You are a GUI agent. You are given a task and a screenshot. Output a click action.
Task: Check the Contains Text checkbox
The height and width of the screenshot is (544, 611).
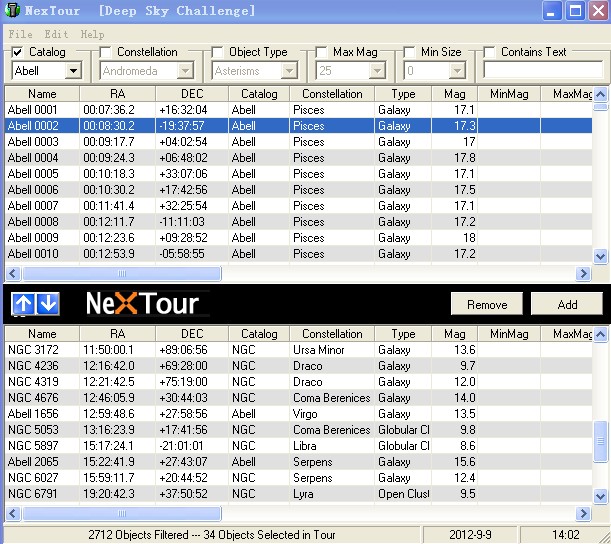[x=489, y=52]
